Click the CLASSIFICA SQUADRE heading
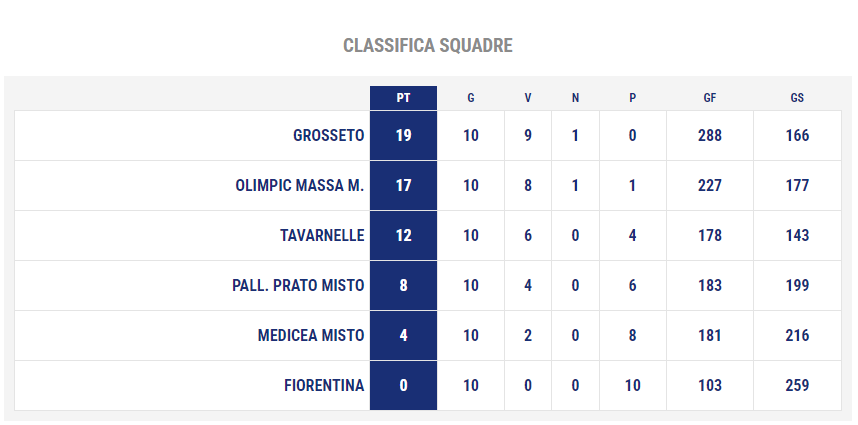This screenshot has height=425, width=858. coord(428,45)
